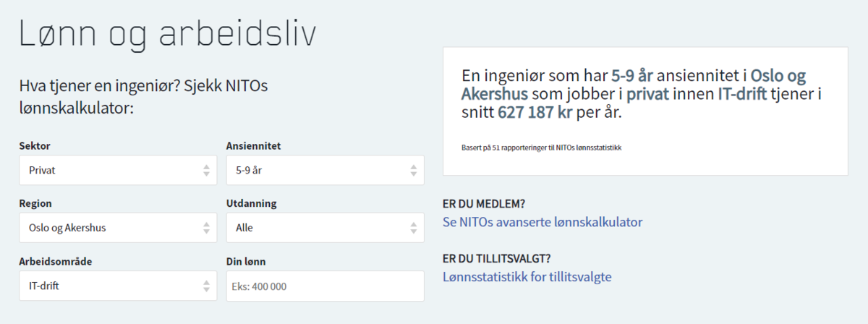868x324 pixels.
Task: Click the Din lønn input field
Action: click(x=325, y=286)
